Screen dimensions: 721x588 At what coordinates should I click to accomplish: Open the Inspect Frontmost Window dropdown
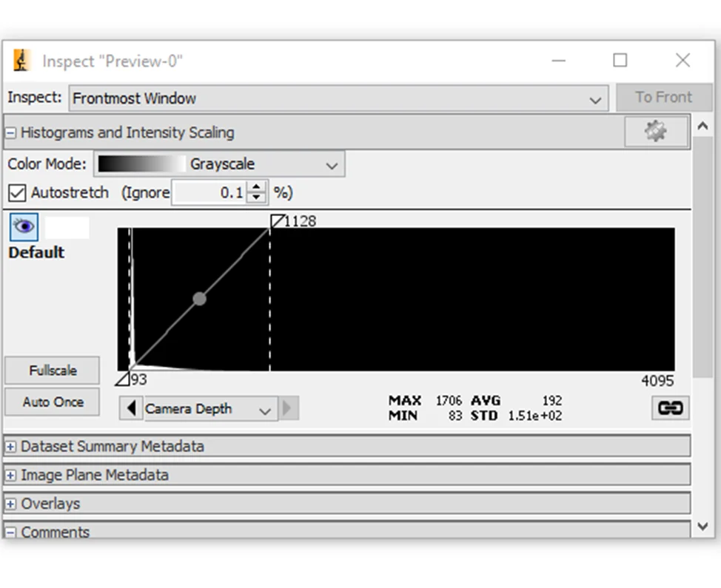coord(338,98)
